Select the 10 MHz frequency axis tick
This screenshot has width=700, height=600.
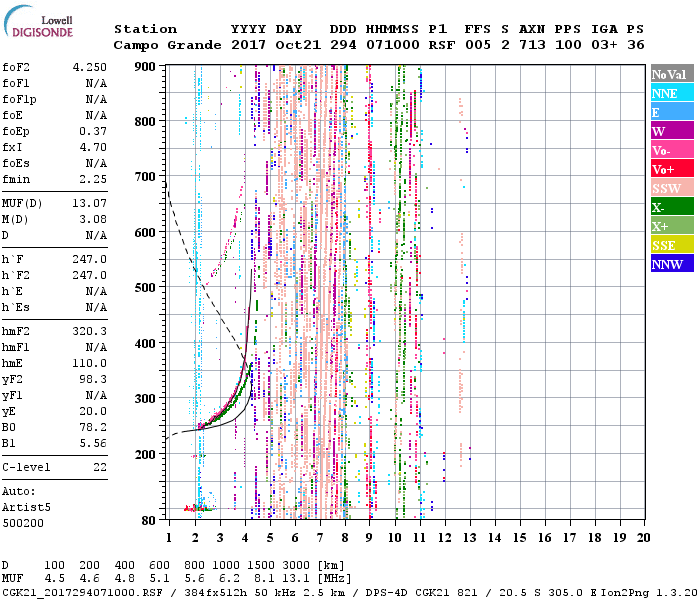click(x=396, y=538)
